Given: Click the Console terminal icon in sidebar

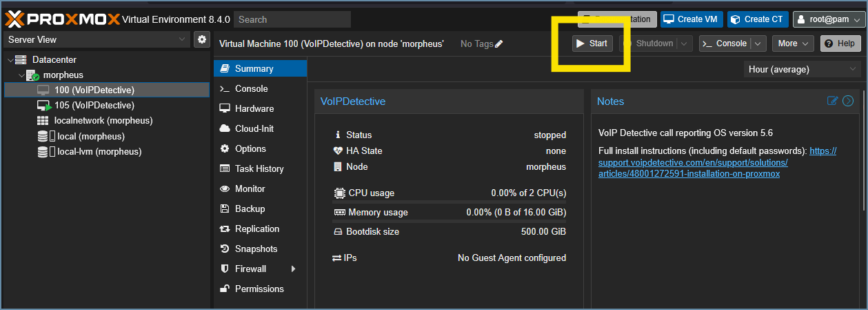Looking at the screenshot, I should [224, 88].
